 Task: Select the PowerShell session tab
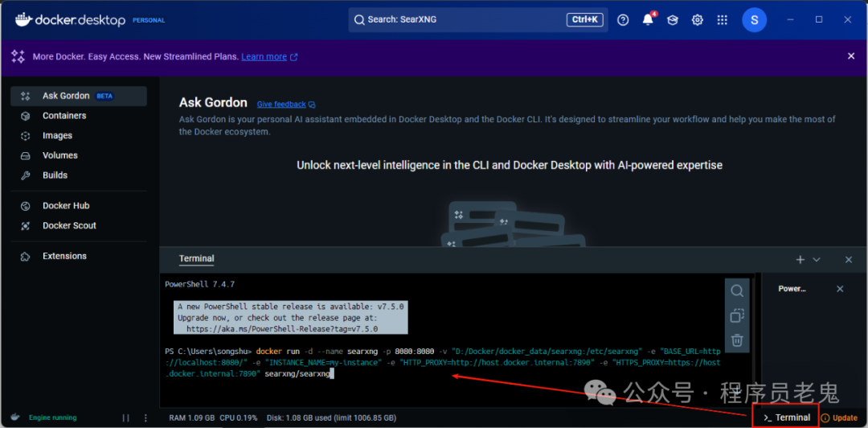coord(792,289)
